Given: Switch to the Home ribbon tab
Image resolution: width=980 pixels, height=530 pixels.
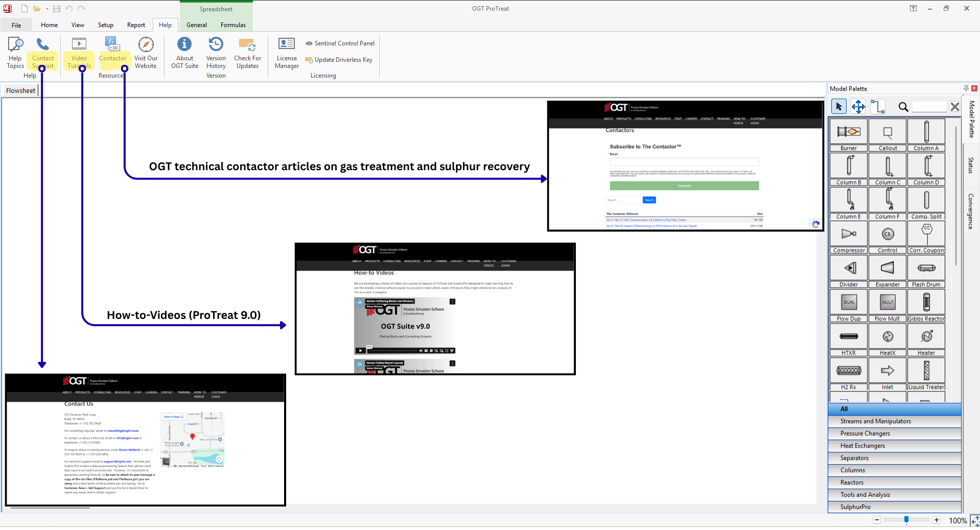Looking at the screenshot, I should tap(49, 25).
